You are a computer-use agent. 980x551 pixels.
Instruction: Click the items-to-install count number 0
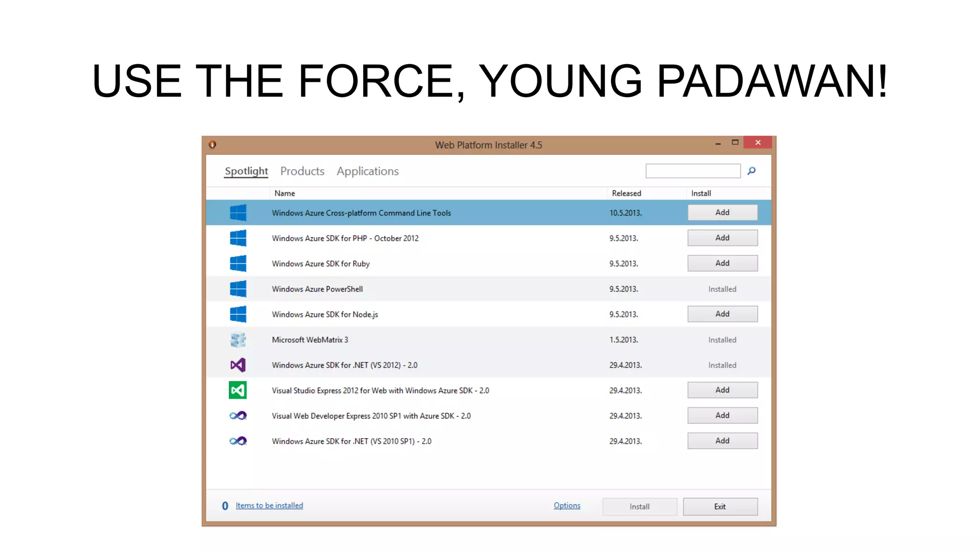(x=225, y=506)
